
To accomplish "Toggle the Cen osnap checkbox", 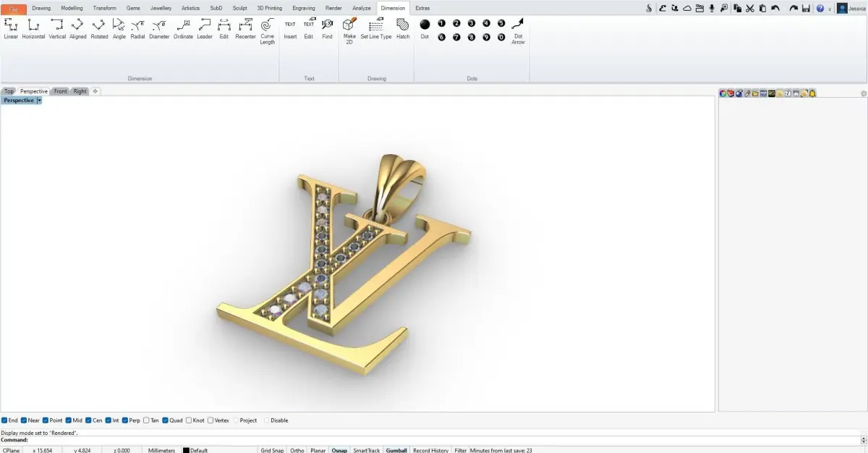I will [88, 420].
